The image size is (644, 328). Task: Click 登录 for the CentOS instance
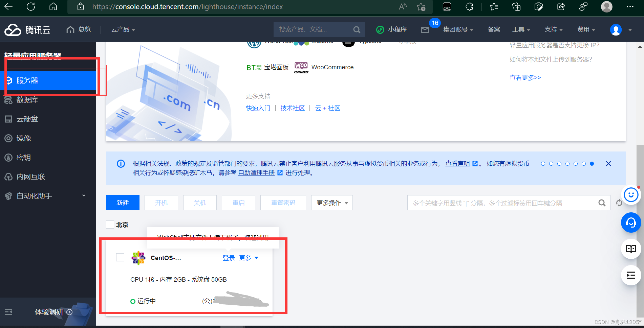click(229, 258)
